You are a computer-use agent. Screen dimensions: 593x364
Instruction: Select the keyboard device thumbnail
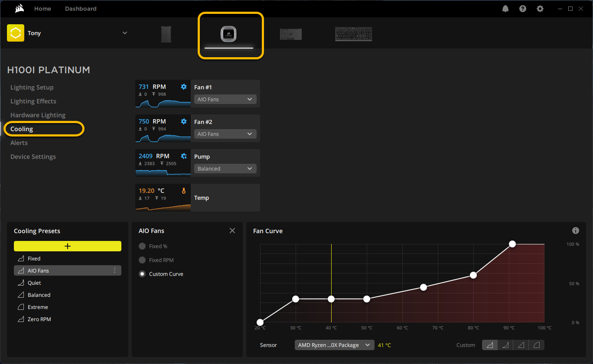[353, 34]
